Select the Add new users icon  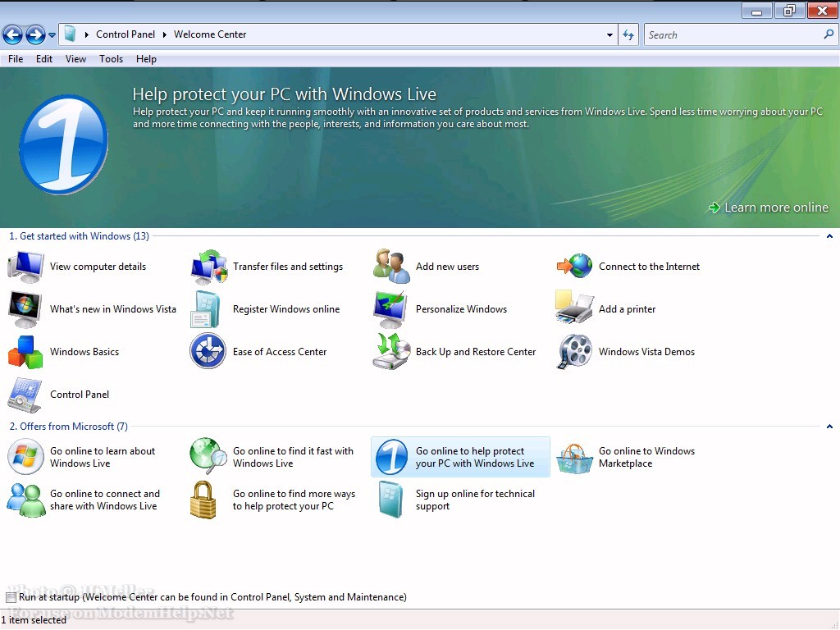point(391,267)
